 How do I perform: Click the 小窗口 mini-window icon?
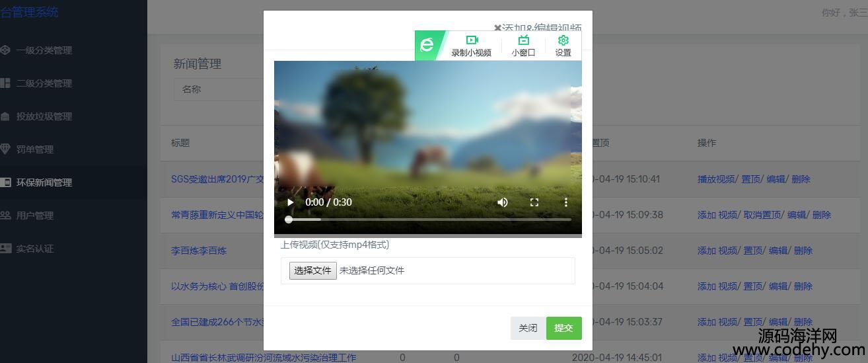(x=523, y=40)
